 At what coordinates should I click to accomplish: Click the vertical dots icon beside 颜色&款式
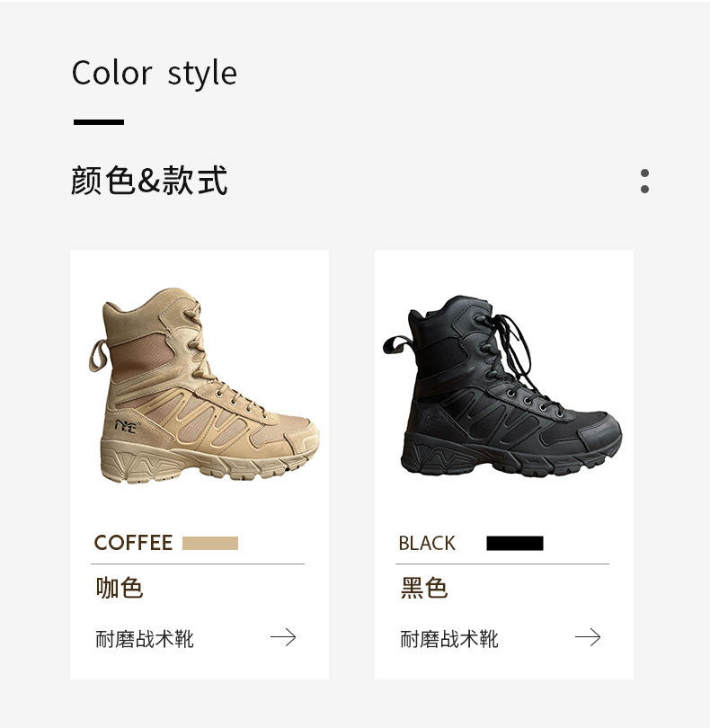644,181
